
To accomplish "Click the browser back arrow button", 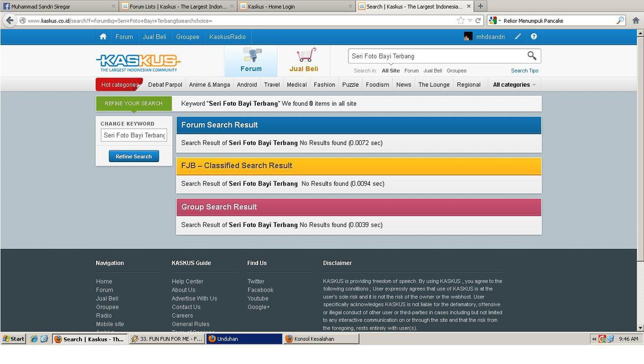I will pyautogui.click(x=10, y=21).
